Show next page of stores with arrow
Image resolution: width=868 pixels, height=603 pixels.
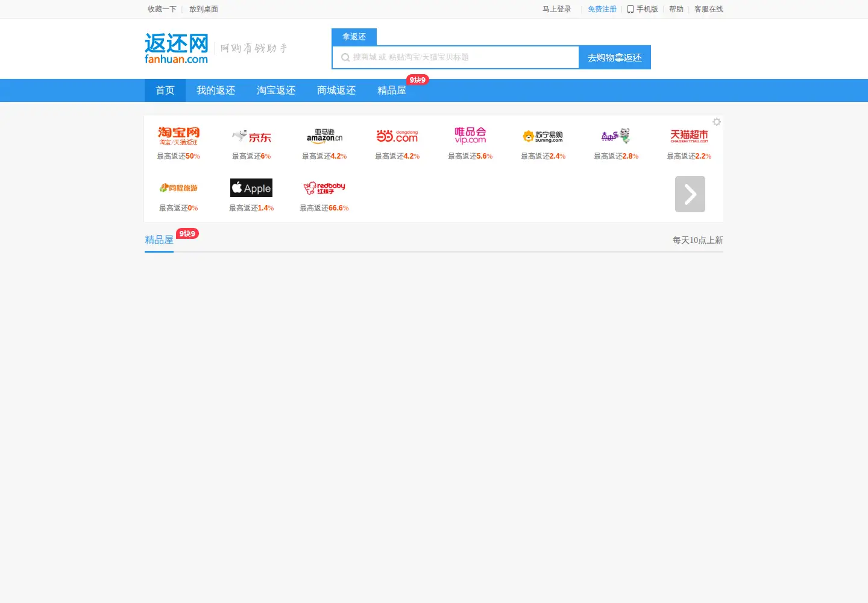coord(690,194)
